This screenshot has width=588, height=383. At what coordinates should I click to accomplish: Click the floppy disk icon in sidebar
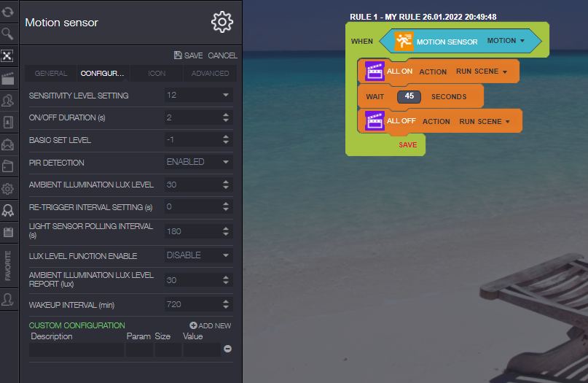[8, 232]
